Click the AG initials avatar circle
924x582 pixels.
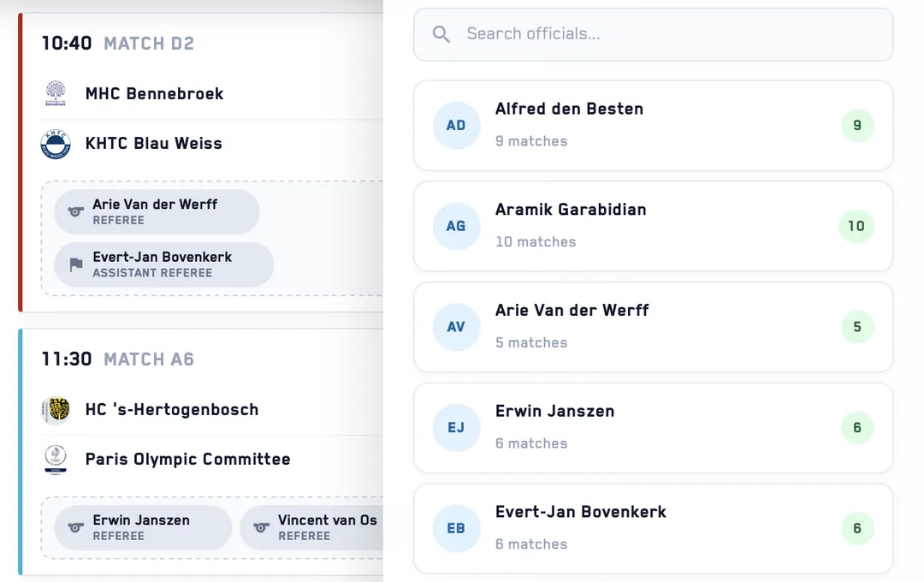[456, 226]
